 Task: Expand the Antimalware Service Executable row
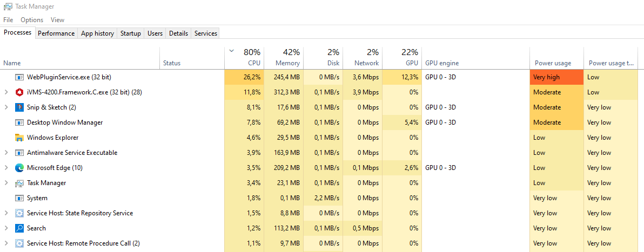click(6, 153)
